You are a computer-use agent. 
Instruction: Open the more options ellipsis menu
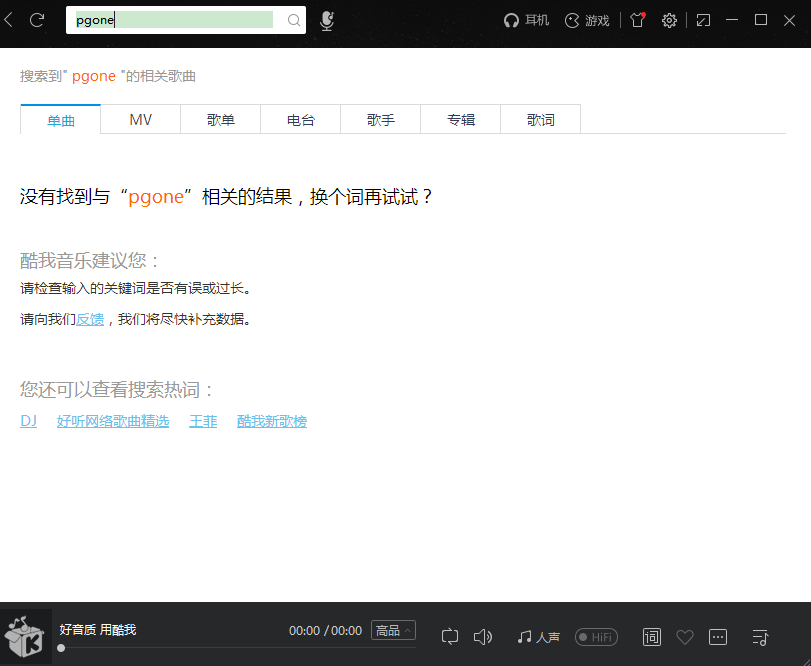pyautogui.click(x=718, y=637)
